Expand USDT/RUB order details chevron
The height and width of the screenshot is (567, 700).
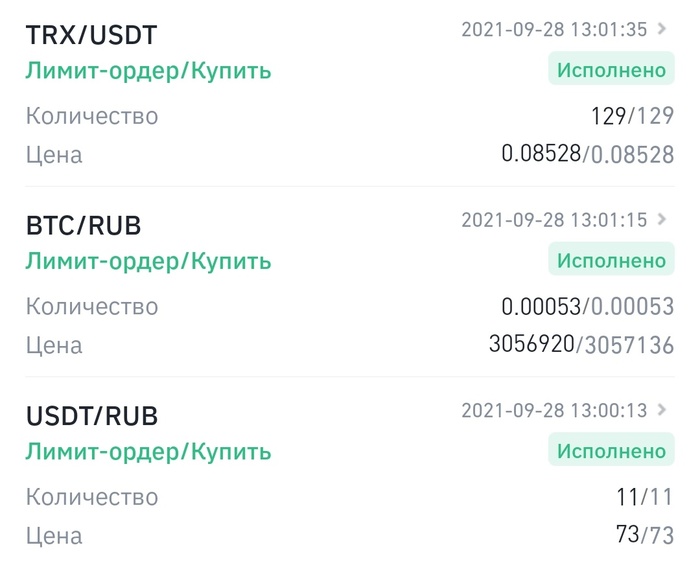point(662,410)
